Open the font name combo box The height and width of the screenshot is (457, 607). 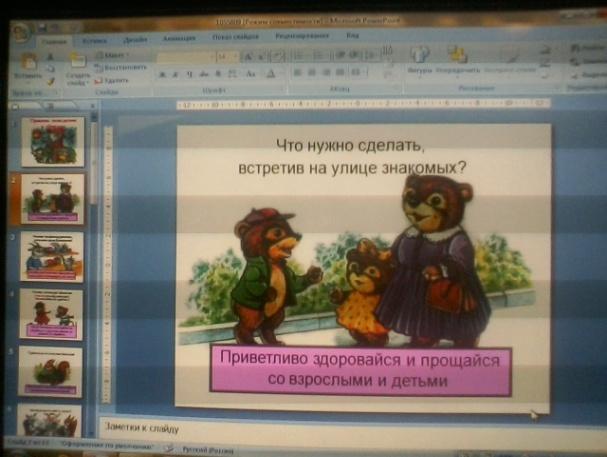[x=185, y=57]
